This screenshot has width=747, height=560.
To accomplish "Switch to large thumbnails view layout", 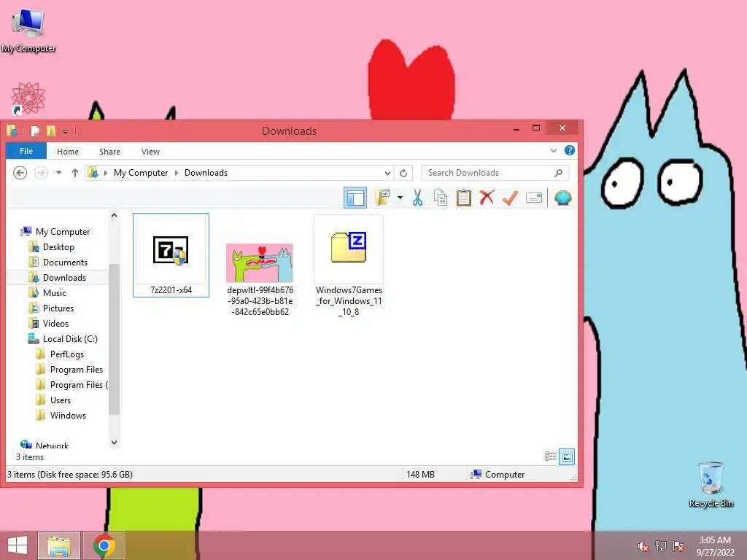I will tap(567, 456).
